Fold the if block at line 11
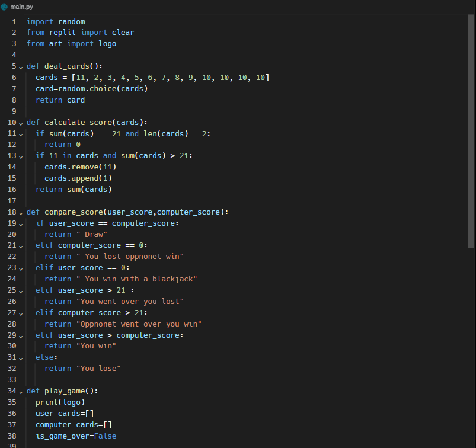 [x=21, y=133]
